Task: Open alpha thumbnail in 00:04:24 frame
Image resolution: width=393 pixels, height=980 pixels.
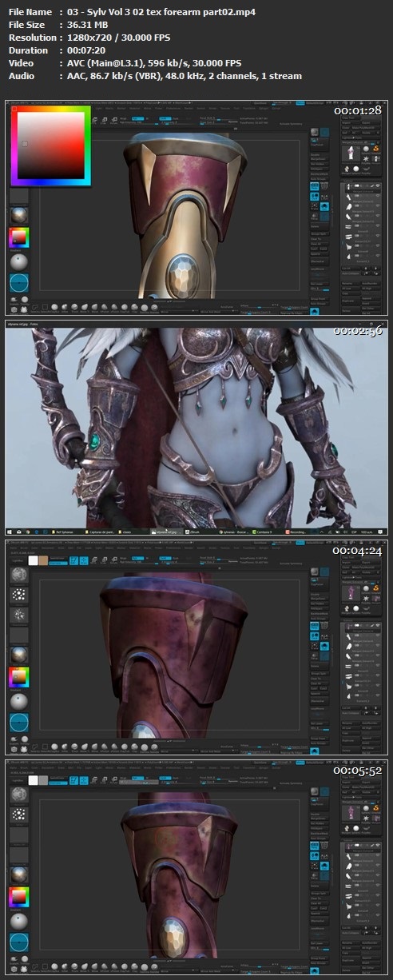Action: pyautogui.click(x=18, y=615)
